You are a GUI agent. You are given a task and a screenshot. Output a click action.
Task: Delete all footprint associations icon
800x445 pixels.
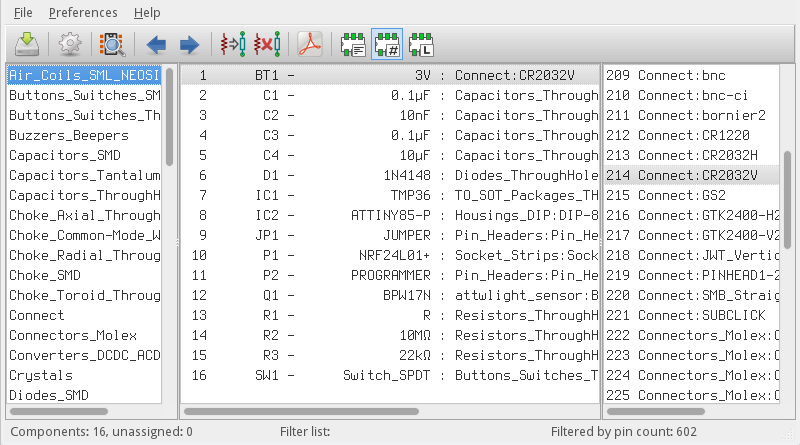[x=267, y=44]
